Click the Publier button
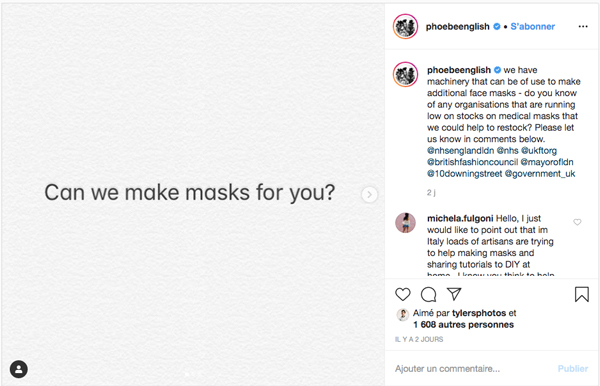Image resolution: width=600 pixels, height=386 pixels. point(572,369)
